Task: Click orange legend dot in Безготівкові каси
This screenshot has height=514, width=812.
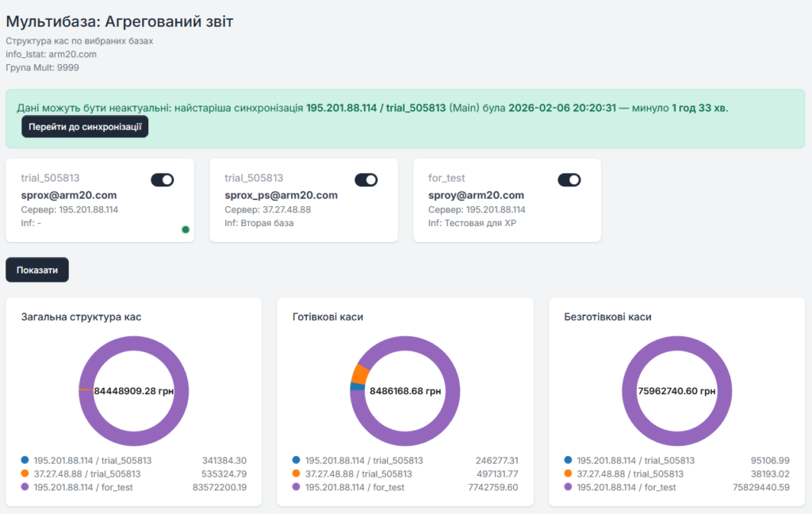Action: pyautogui.click(x=569, y=474)
